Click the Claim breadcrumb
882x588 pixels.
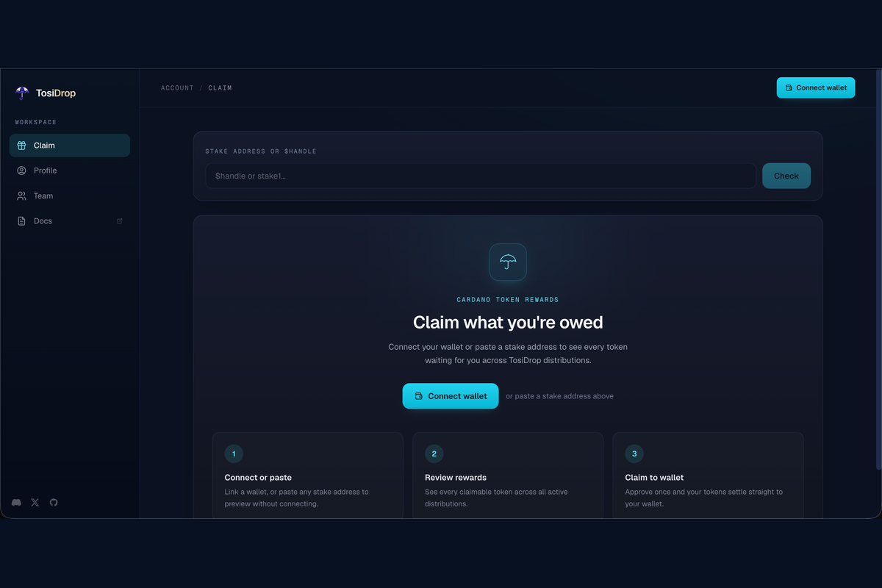[x=220, y=88]
